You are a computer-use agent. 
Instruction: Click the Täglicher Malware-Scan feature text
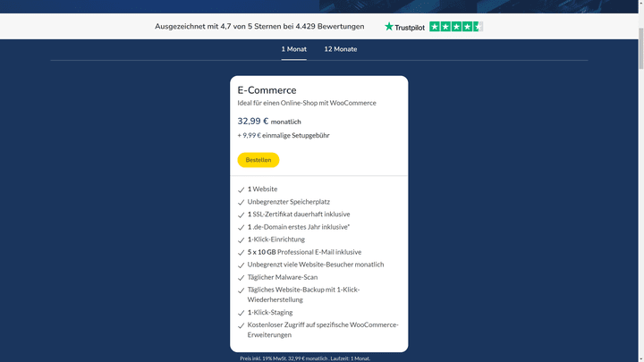point(283,277)
